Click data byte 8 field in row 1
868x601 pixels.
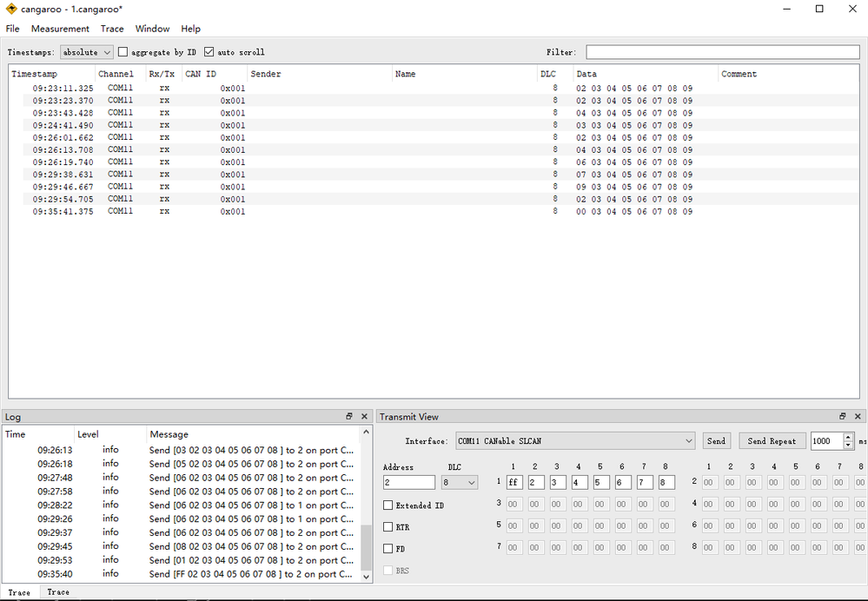click(x=666, y=483)
